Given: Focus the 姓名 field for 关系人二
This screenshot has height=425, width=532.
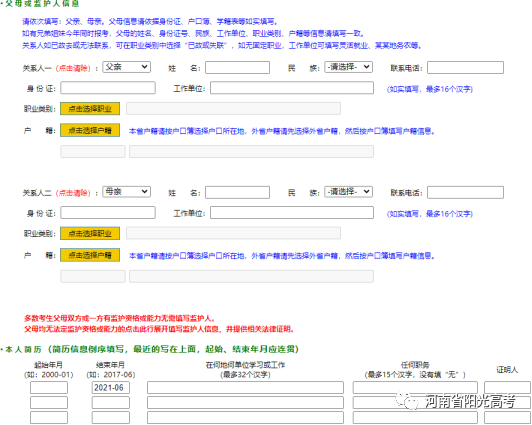Looking at the screenshot, I should [x=238, y=192].
